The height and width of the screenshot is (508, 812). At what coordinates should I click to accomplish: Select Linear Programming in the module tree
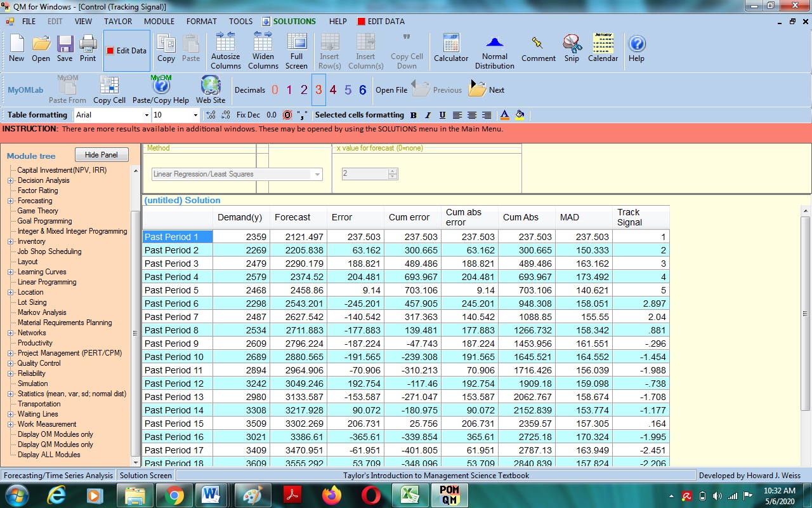[47, 282]
